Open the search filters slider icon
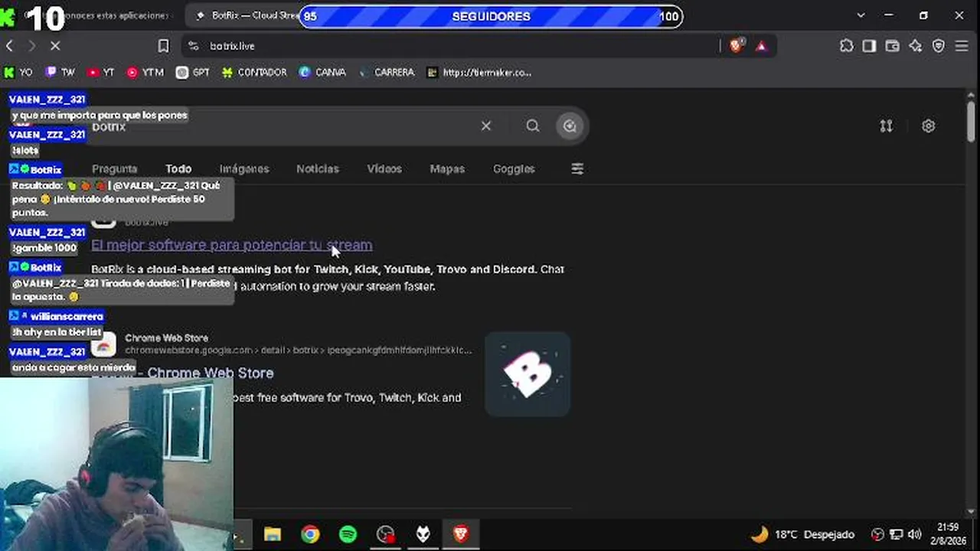 577,168
